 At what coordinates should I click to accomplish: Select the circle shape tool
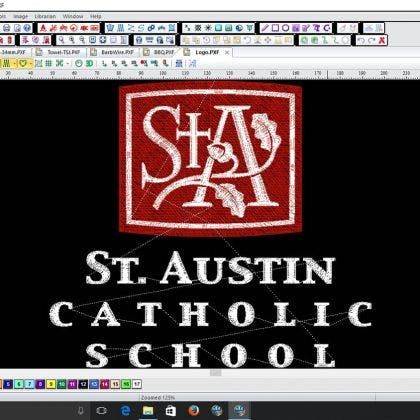tap(285, 28)
